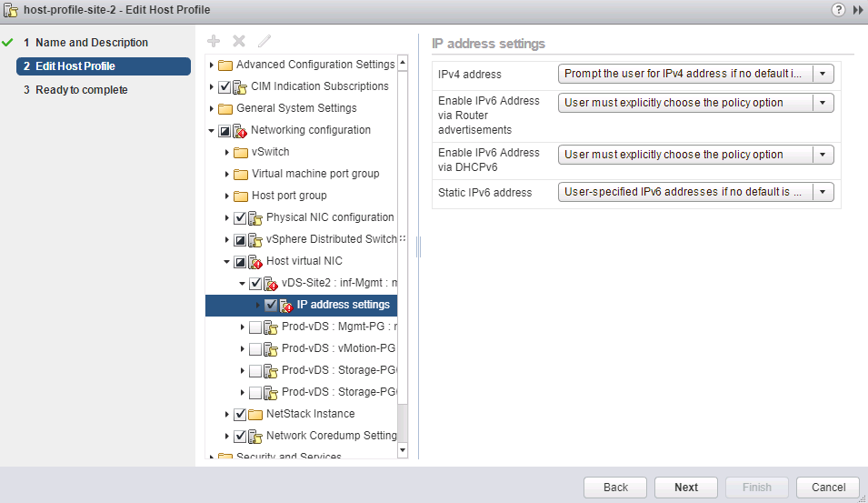Click the double-arrow expand icon in title bar
This screenshot has width=868, height=503.
(857, 9)
